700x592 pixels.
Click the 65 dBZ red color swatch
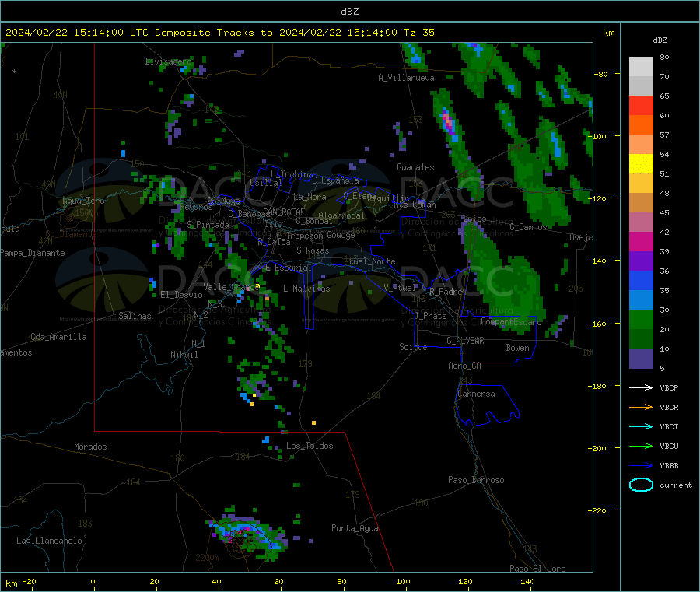pyautogui.click(x=641, y=105)
